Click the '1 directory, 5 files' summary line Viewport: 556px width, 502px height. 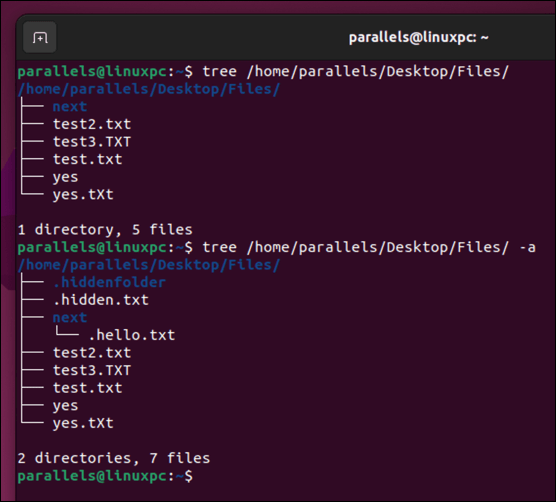105,230
